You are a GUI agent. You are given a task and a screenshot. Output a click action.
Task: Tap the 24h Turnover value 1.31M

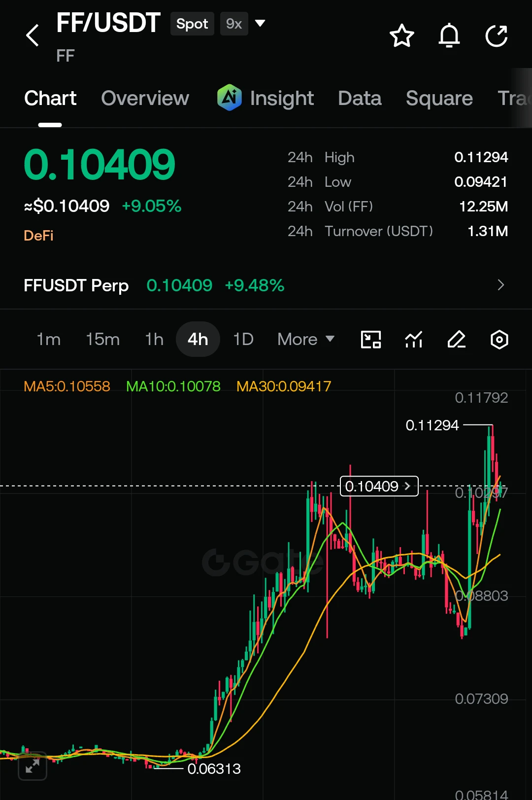point(488,231)
